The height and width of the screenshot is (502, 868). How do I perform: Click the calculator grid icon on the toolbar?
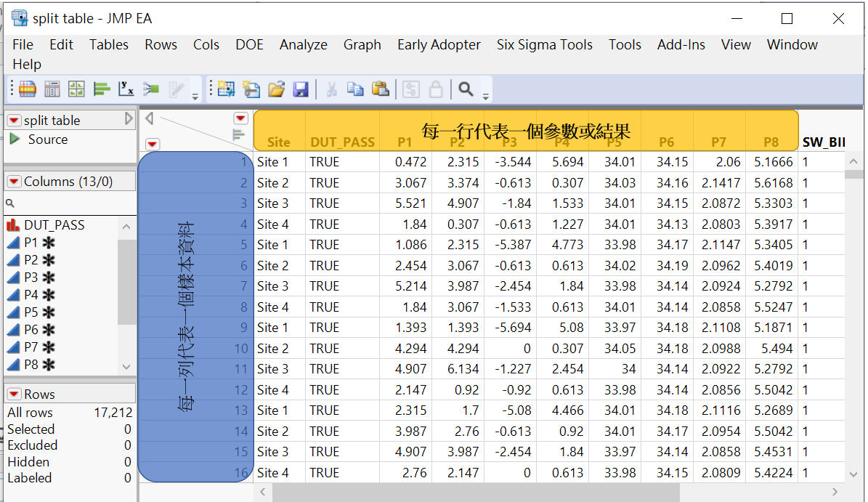coord(52,89)
